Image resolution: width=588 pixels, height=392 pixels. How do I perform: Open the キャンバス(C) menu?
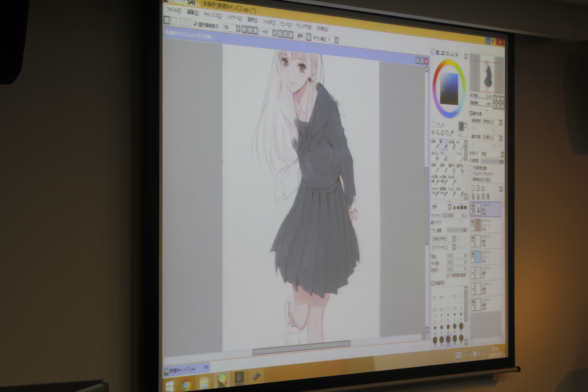click(x=213, y=15)
